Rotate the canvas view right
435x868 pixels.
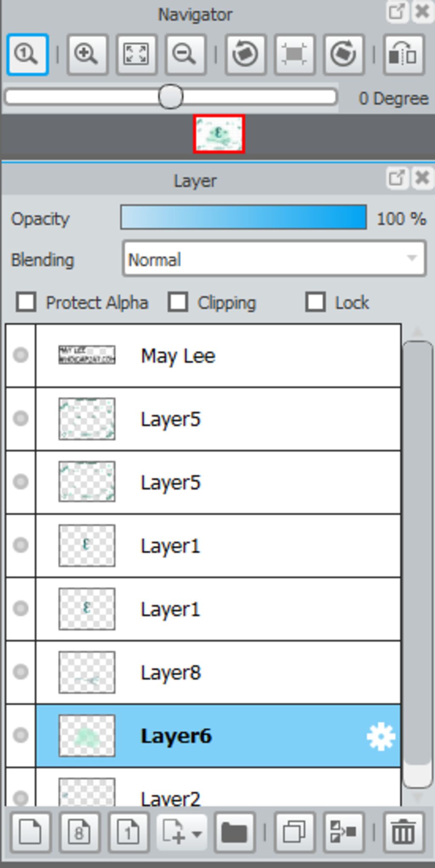[343, 55]
